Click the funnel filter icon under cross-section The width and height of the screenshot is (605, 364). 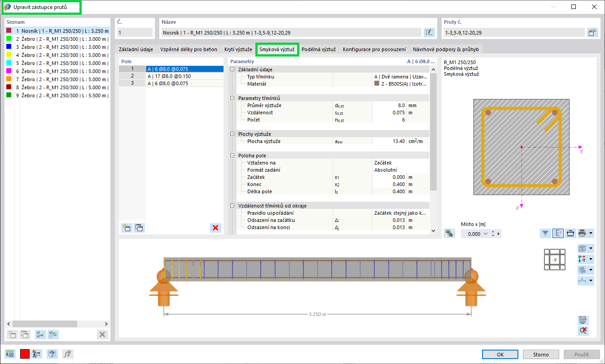pos(545,233)
